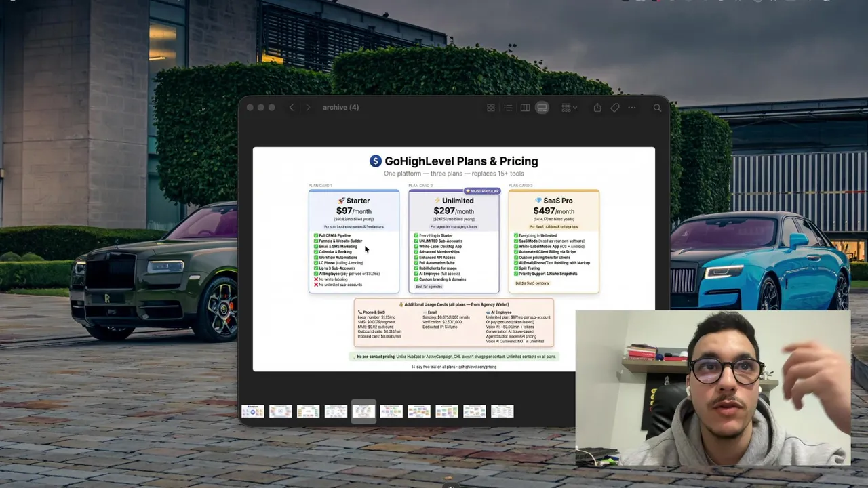
Task: Click the No per-contact pricing note
Action: pyautogui.click(x=454, y=357)
